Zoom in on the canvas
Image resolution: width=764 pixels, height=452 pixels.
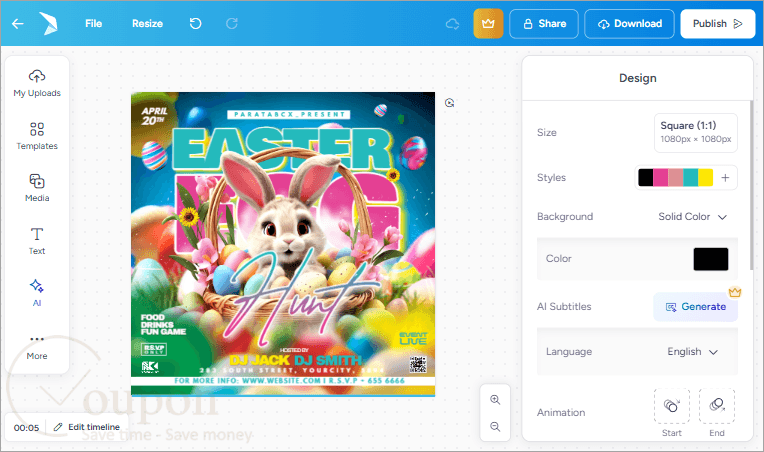point(495,400)
